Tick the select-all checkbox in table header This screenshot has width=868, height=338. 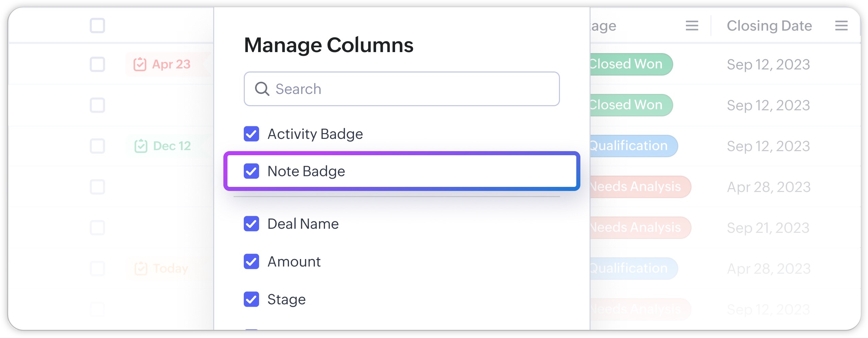click(97, 26)
